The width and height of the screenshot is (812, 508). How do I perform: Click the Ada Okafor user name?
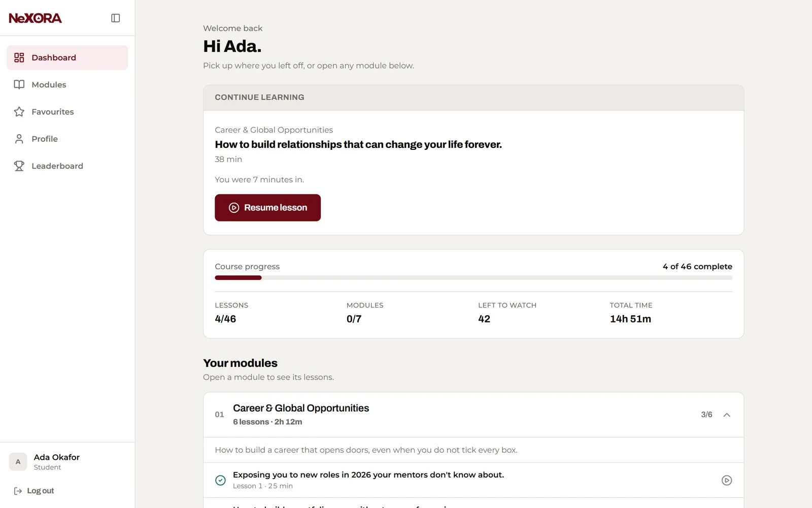coord(57,457)
